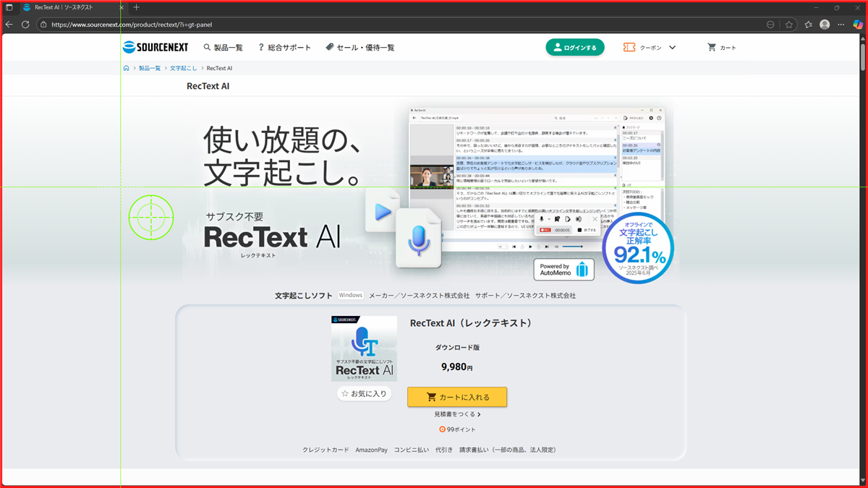Screen dimensions: 868x488
Task: Click the RecText AI product box thumbnail
Action: coord(364,348)
